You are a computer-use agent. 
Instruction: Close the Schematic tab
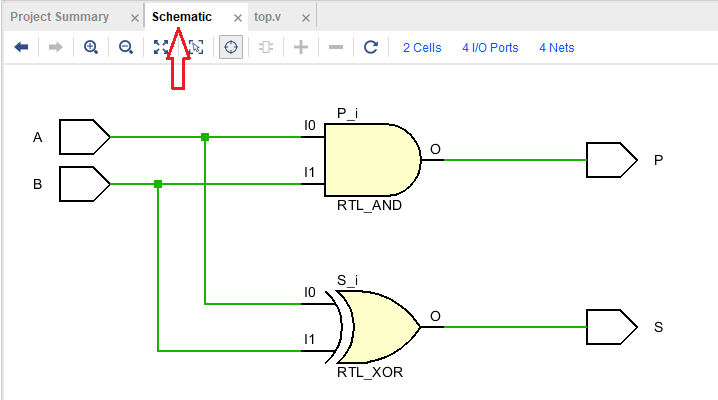pyautogui.click(x=237, y=18)
